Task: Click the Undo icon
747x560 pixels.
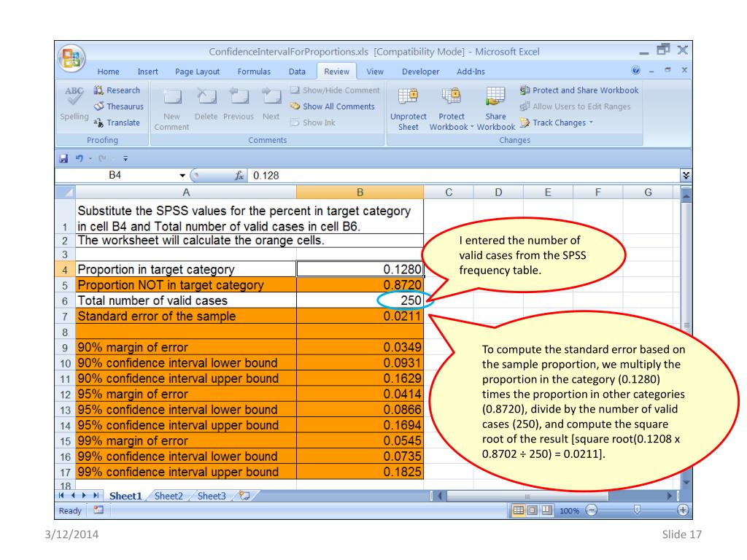Action: 79,158
